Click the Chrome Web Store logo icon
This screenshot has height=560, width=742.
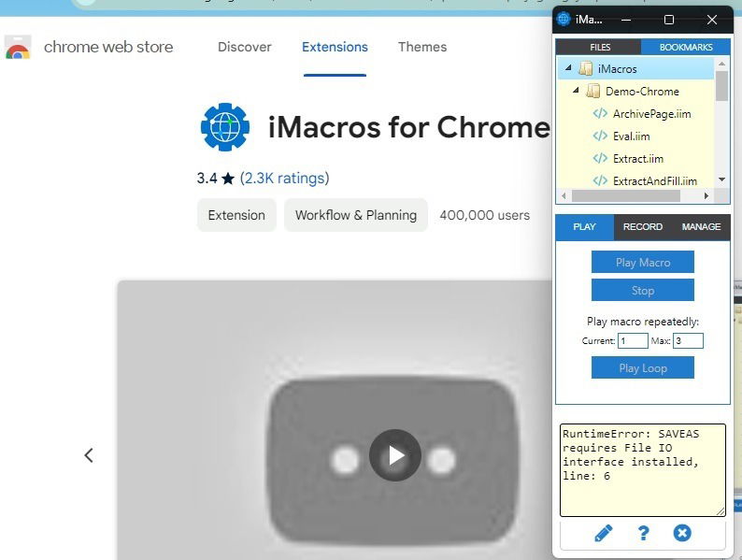(18, 47)
